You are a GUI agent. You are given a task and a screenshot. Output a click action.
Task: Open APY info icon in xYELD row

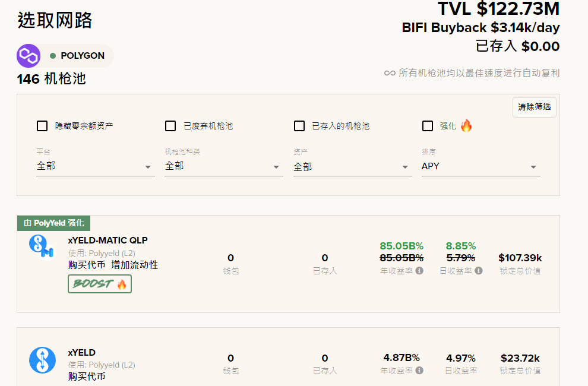[420, 370]
